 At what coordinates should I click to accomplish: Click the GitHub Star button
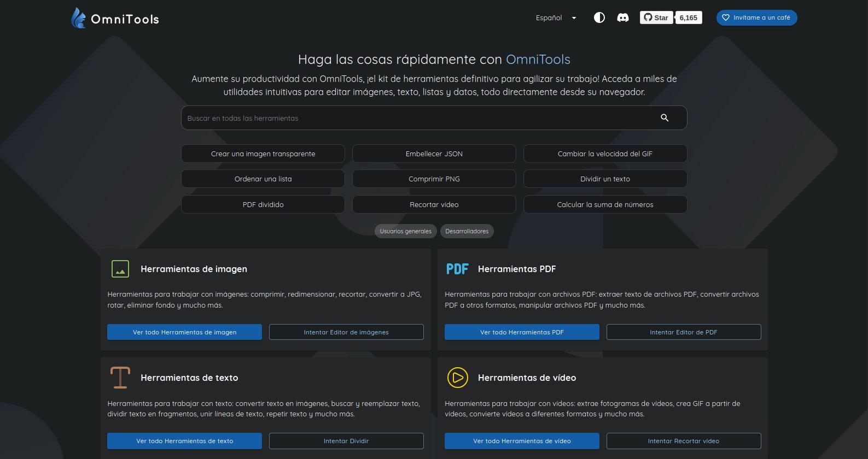[656, 17]
